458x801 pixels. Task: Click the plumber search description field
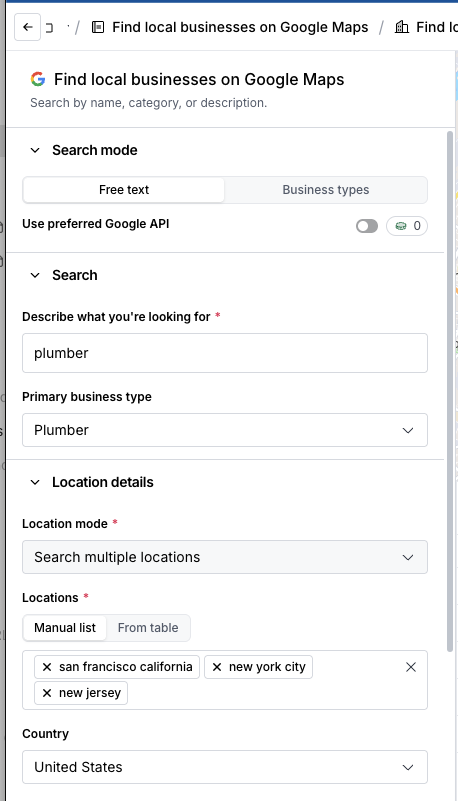point(225,353)
